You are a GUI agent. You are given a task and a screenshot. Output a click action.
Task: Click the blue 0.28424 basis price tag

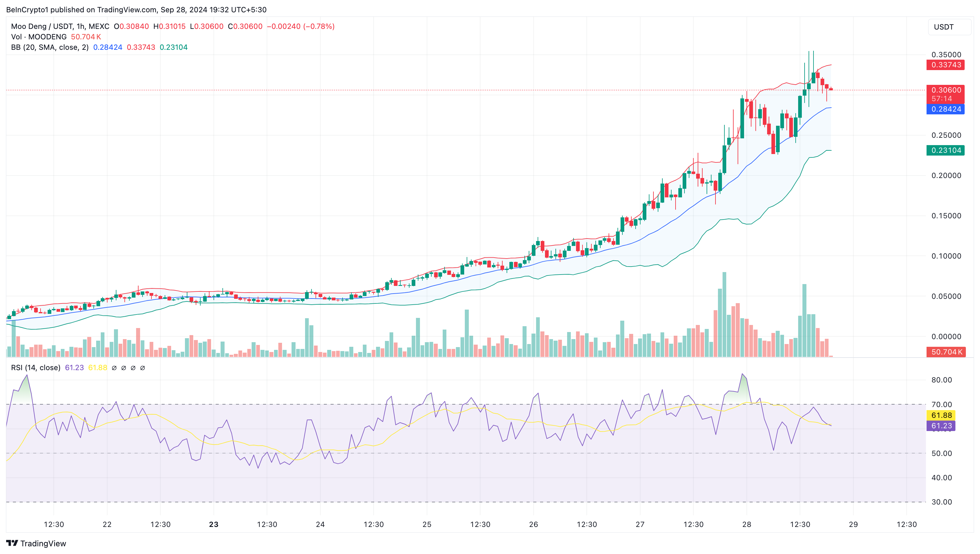[946, 109]
